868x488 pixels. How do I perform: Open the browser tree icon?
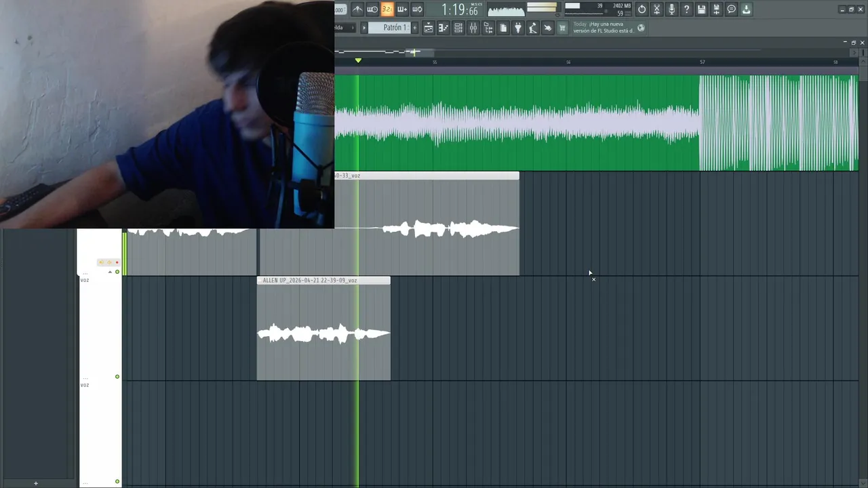[488, 28]
